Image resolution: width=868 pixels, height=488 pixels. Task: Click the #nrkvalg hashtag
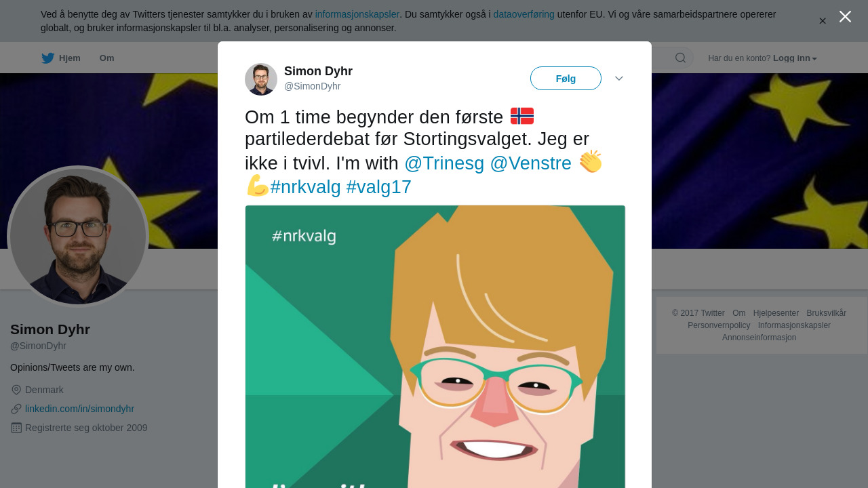305,187
